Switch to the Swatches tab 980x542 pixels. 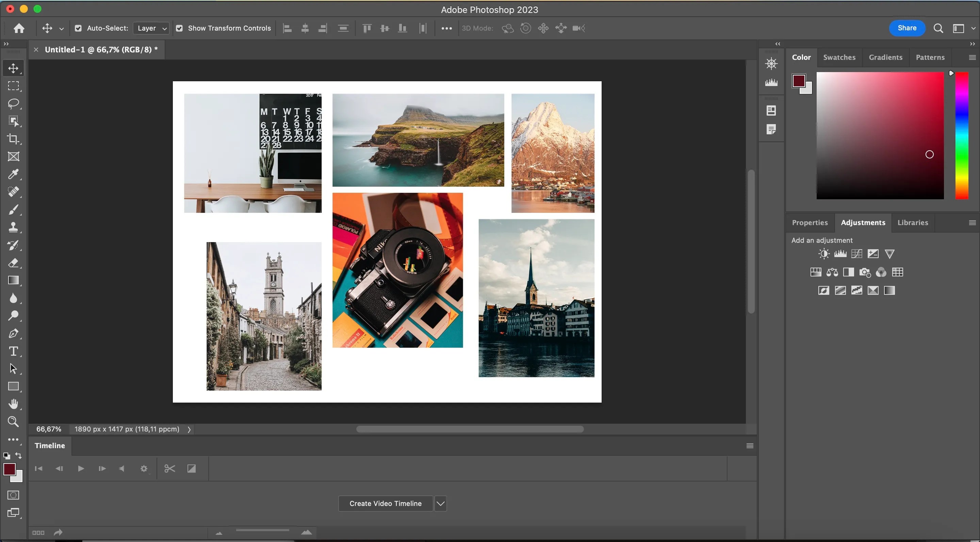839,57
